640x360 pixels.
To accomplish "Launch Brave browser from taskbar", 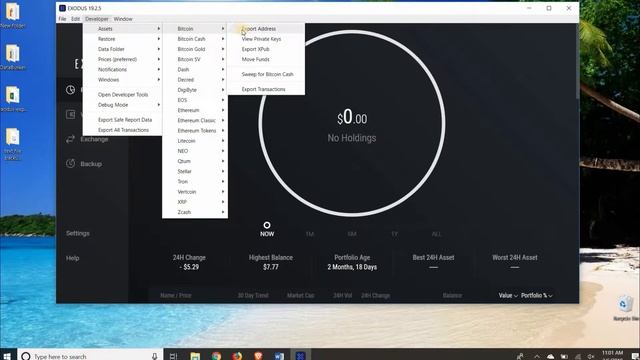I will pos(258,356).
